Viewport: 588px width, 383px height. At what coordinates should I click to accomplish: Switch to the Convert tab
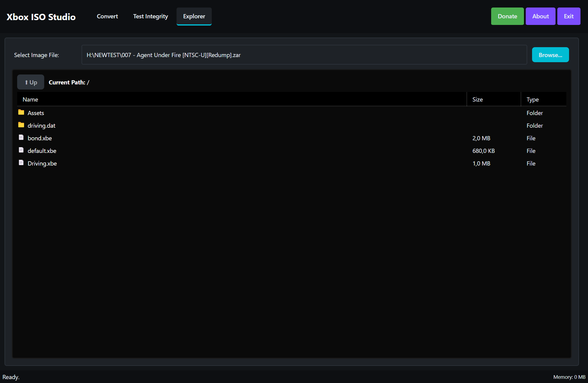pos(107,16)
